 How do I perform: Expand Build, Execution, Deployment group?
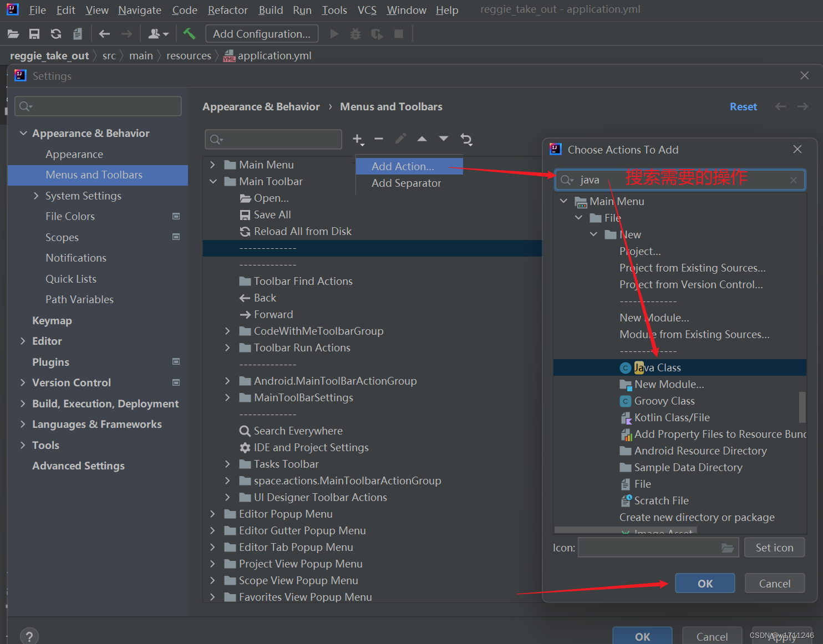(x=23, y=403)
